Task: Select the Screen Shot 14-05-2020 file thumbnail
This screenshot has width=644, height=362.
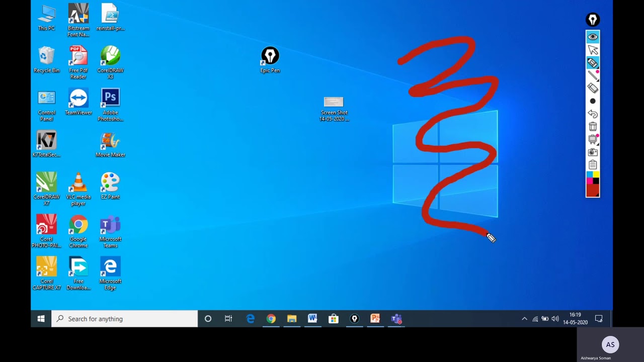Action: (334, 109)
